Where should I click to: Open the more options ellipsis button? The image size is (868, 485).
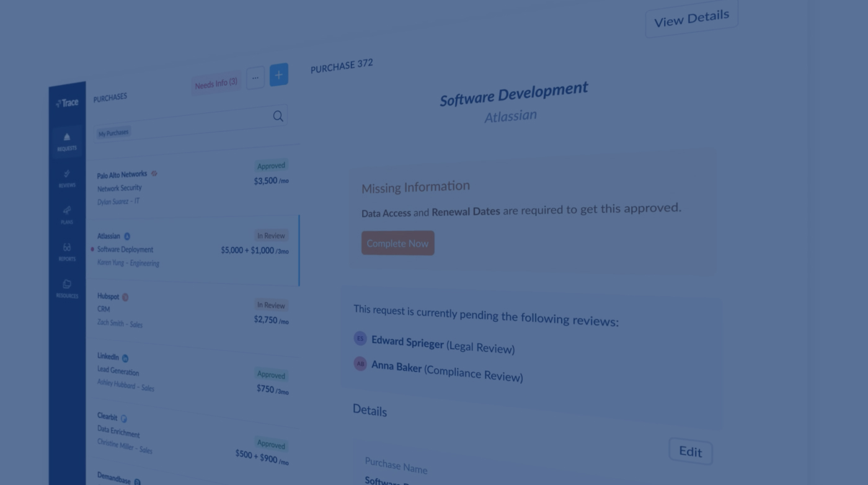[x=255, y=78]
